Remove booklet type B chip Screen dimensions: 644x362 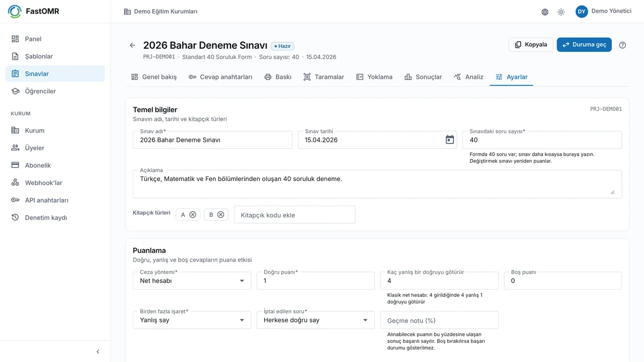(x=220, y=215)
